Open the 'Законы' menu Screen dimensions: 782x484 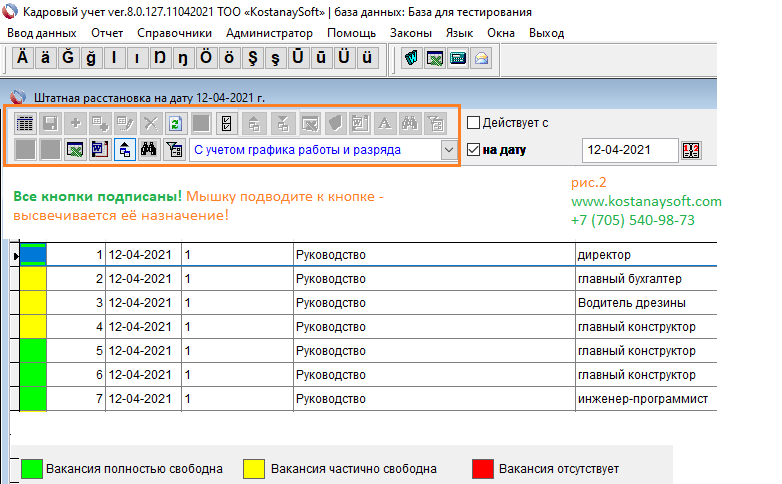(x=411, y=33)
